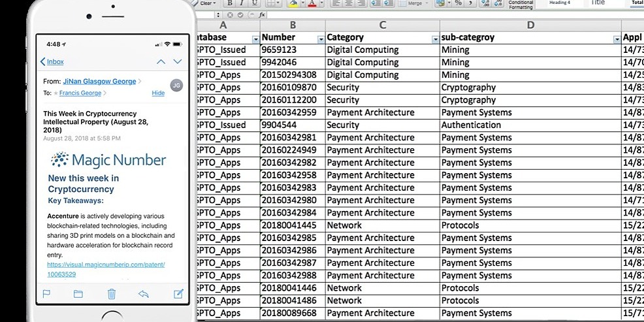Screen dimensions: 644x322
Task: Center cell text horizontally
Action: (349, 3)
